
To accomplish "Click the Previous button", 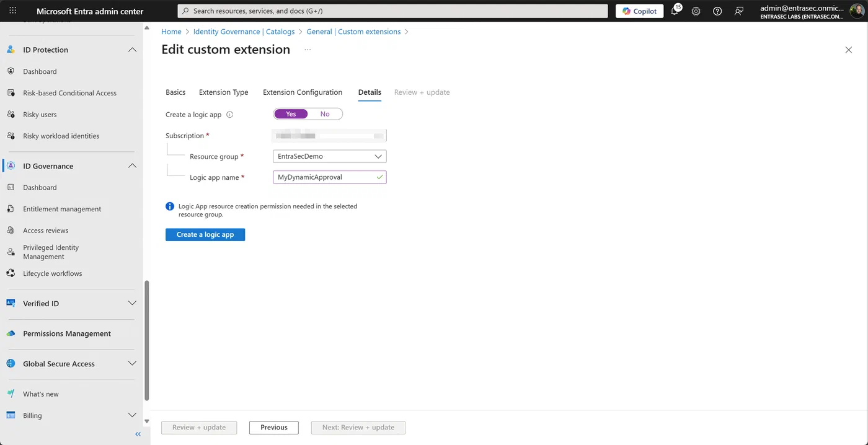I will [x=274, y=428].
